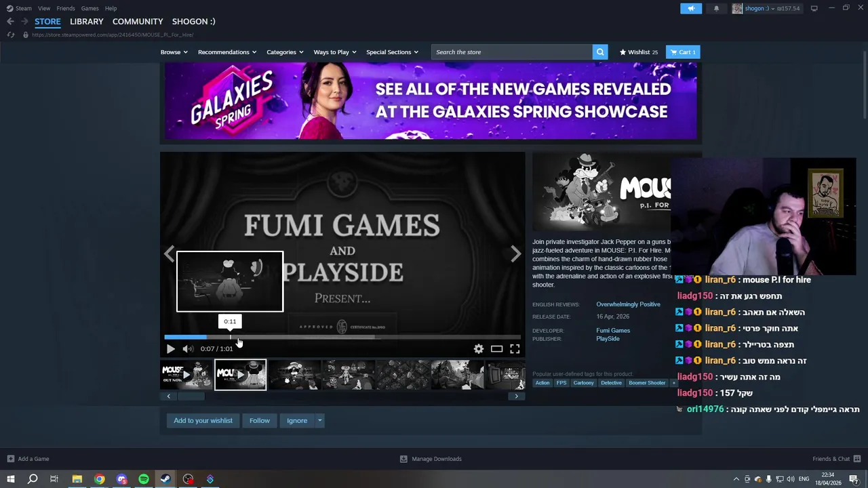Navigate forward with the forward arrow
This screenshot has height=488, width=868.
point(24,22)
